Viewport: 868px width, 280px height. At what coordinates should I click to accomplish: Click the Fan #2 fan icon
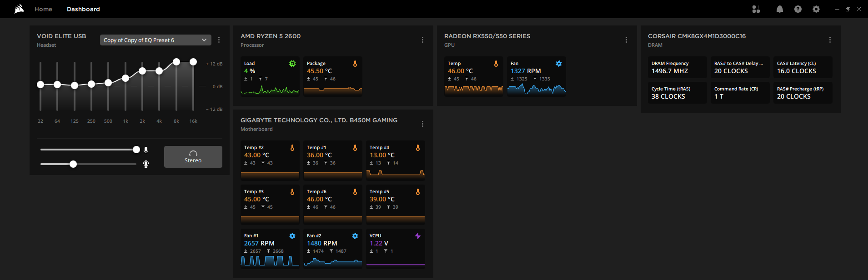(x=355, y=236)
